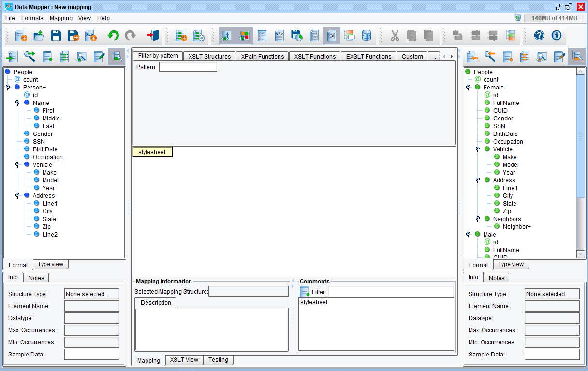This screenshot has height=371, width=588.
Task: Click the exit door icon
Action: (153, 35)
